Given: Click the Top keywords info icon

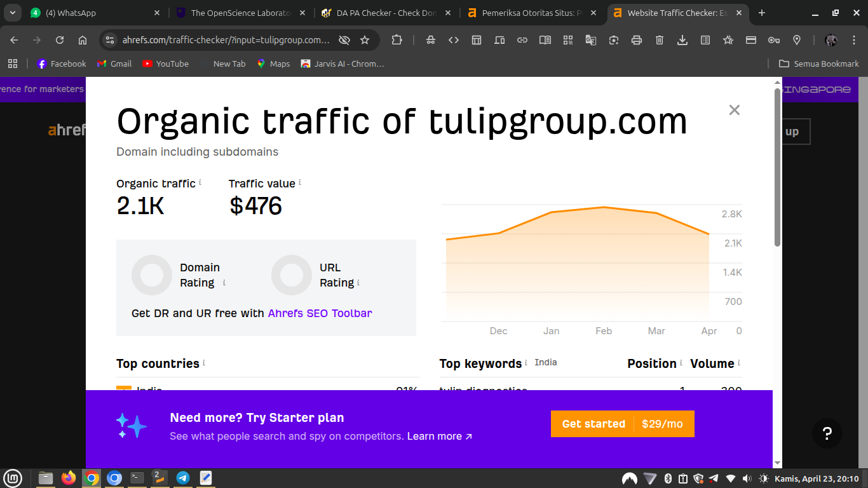Looking at the screenshot, I should [x=527, y=363].
